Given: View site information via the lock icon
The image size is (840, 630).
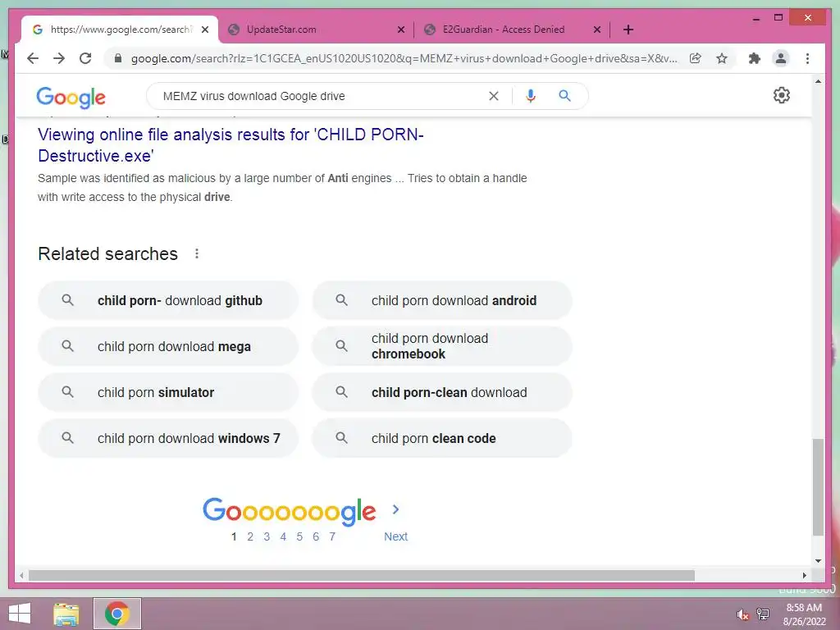Looking at the screenshot, I should pyautogui.click(x=118, y=58).
